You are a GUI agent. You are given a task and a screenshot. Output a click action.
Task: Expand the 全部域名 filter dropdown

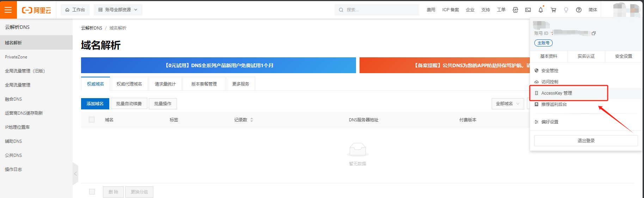click(508, 104)
